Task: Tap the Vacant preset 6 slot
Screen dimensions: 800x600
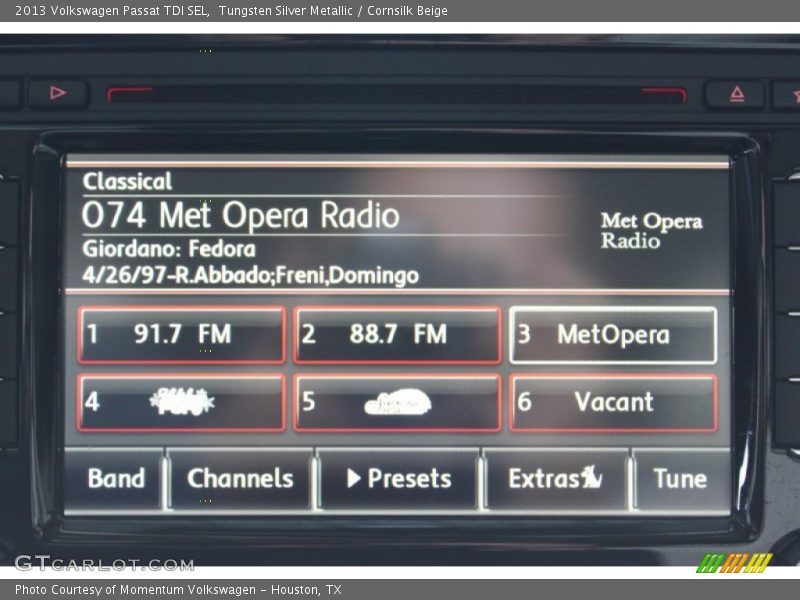Action: pyautogui.click(x=613, y=403)
